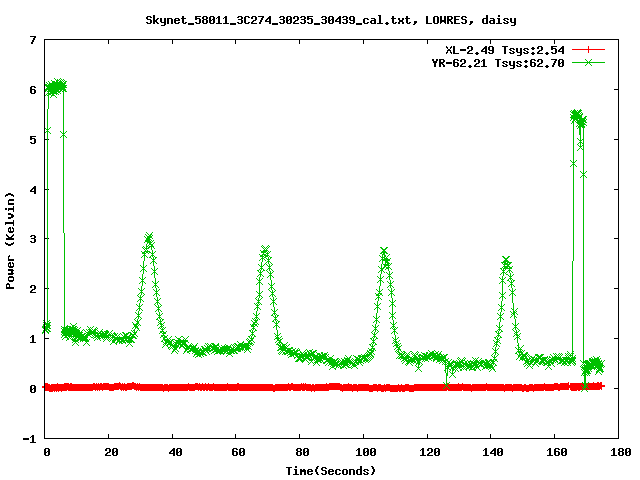Viewport: 640px width, 480px height.
Task: Click the green calibration plateau near 6 Kelvin
Action: pos(56,87)
